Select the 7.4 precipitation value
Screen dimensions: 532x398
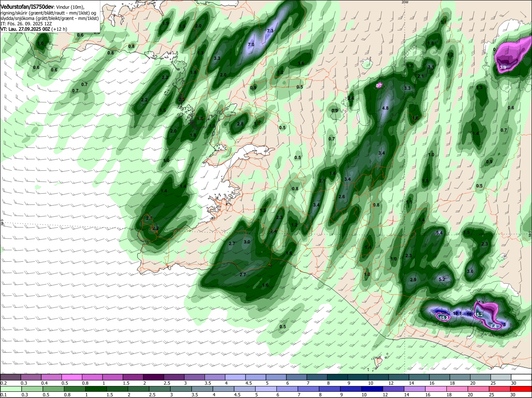pyautogui.click(x=493, y=327)
